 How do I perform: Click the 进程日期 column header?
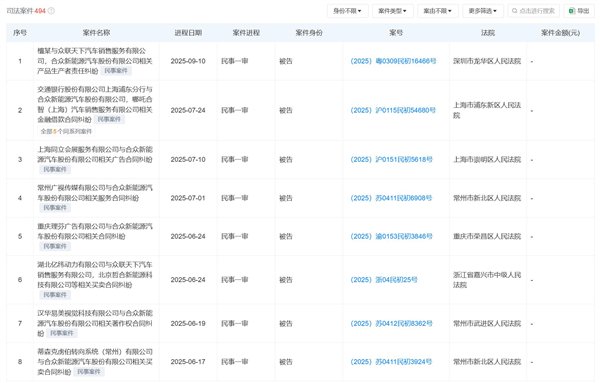(188, 33)
